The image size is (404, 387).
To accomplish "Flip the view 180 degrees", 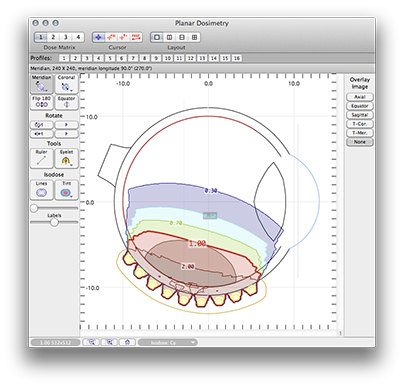I will [x=41, y=102].
